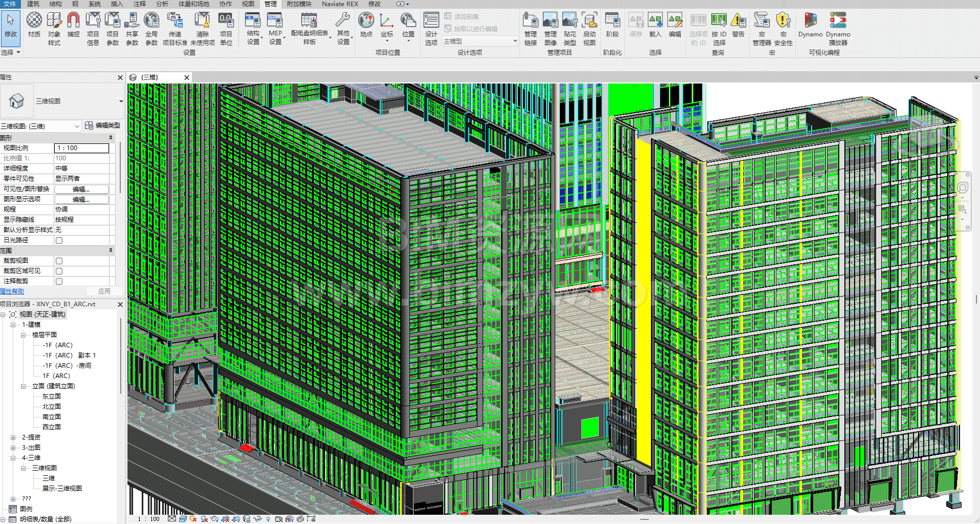The width and height of the screenshot is (980, 524).
Task: Check the 注释裁剪 checkbox
Action: click(59, 281)
